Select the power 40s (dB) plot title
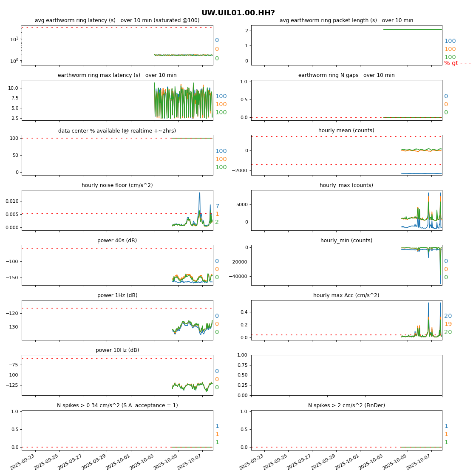This screenshot has height=476, width=476. (x=117, y=241)
